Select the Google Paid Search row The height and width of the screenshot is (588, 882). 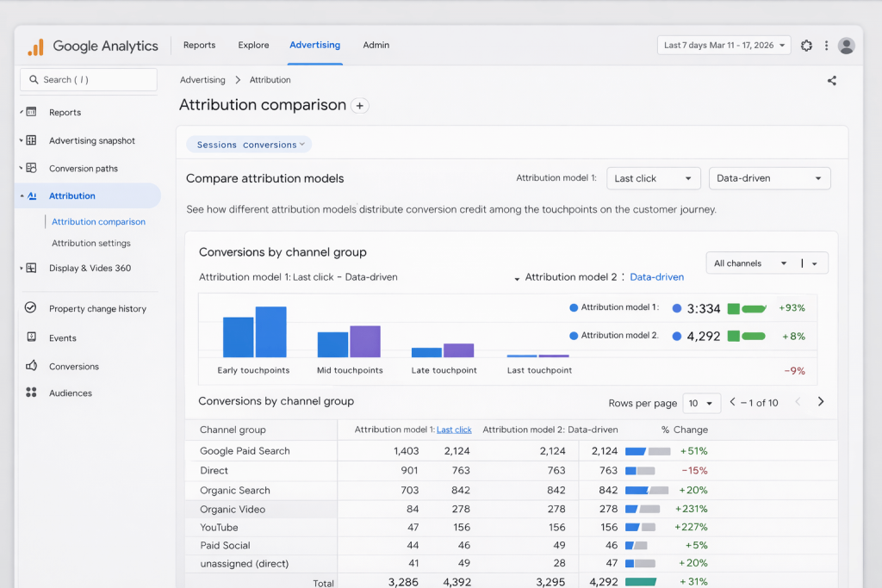pos(511,451)
